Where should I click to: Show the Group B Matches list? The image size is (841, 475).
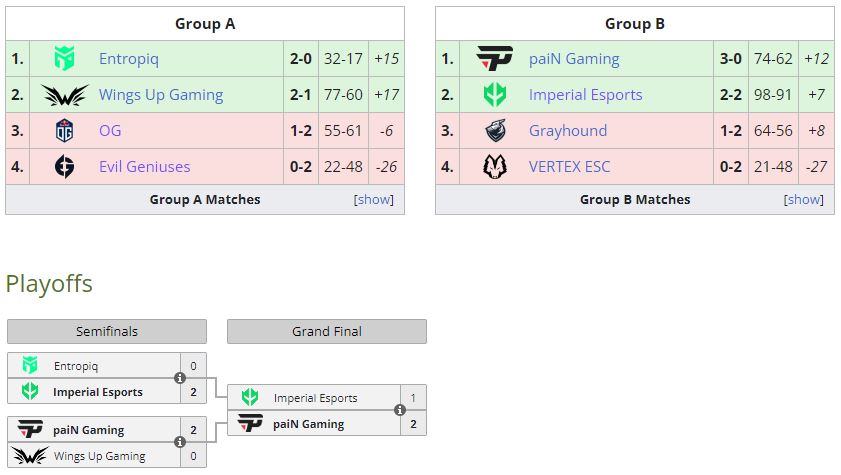(x=804, y=200)
